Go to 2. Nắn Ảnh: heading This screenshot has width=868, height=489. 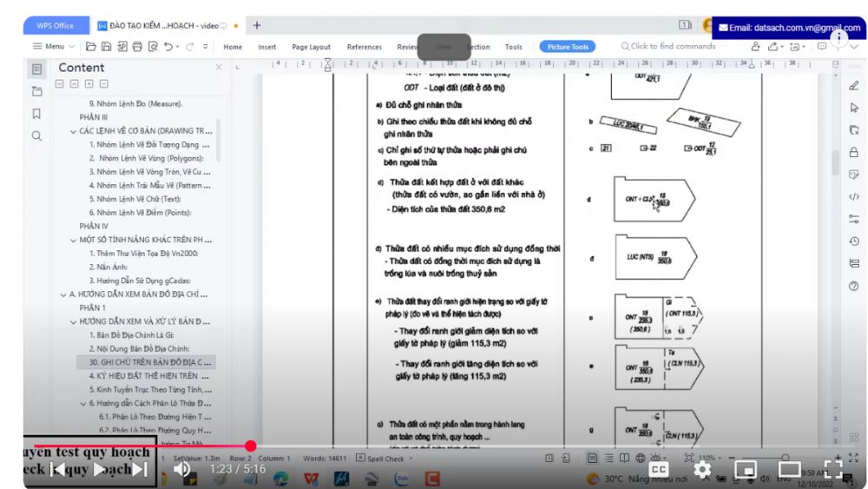(x=108, y=267)
